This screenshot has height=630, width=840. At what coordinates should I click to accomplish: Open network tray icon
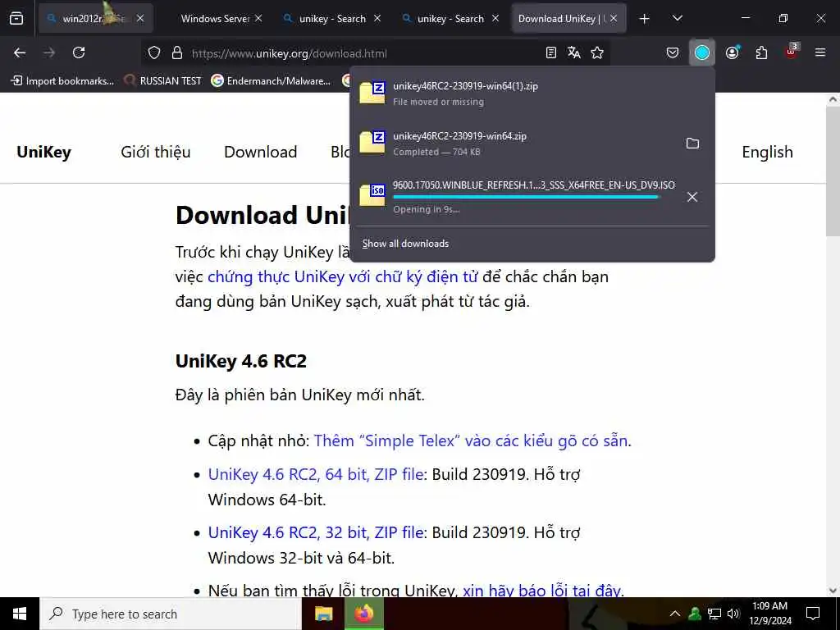click(x=714, y=614)
